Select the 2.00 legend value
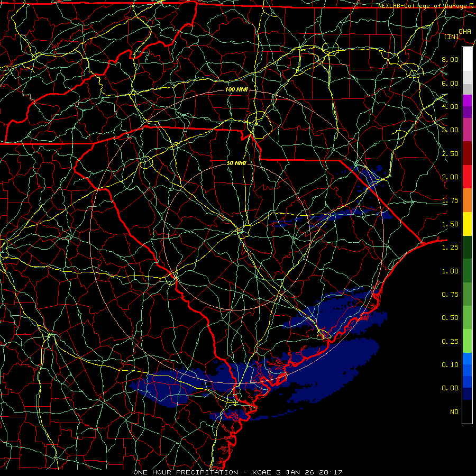476x476 pixels. 450,177
